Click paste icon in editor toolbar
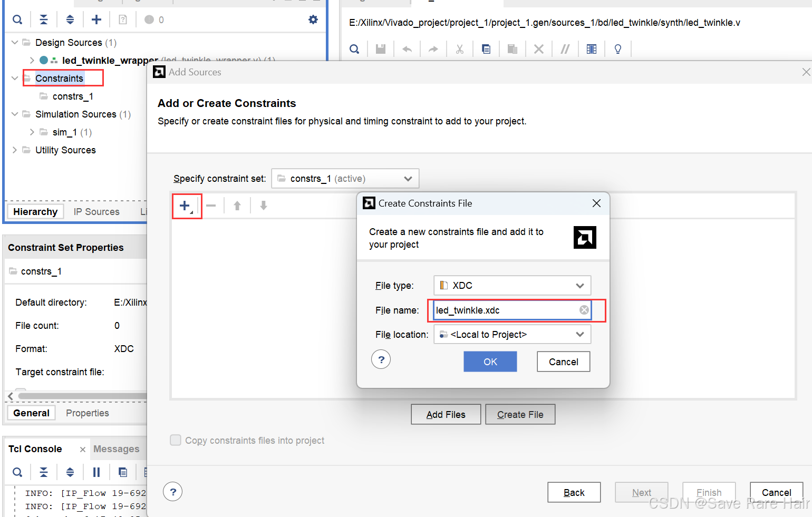The height and width of the screenshot is (517, 812). click(513, 49)
